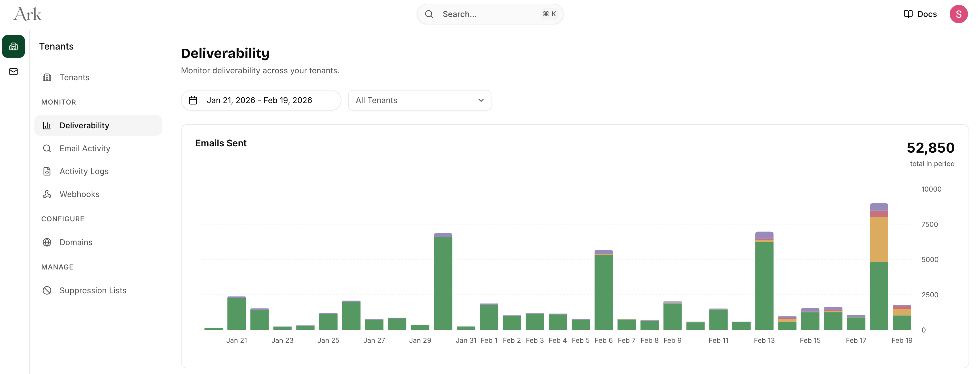Open the Tenants sidebar link
Viewport: 980px width, 374px height.
(x=74, y=78)
